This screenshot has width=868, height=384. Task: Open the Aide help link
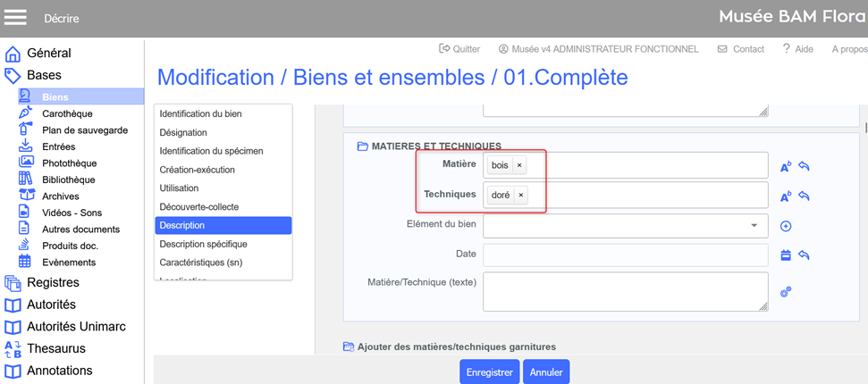click(x=797, y=49)
